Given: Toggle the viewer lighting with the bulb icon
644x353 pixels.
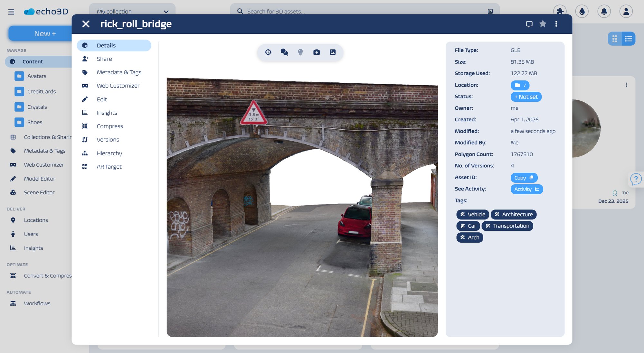Looking at the screenshot, I should point(300,52).
